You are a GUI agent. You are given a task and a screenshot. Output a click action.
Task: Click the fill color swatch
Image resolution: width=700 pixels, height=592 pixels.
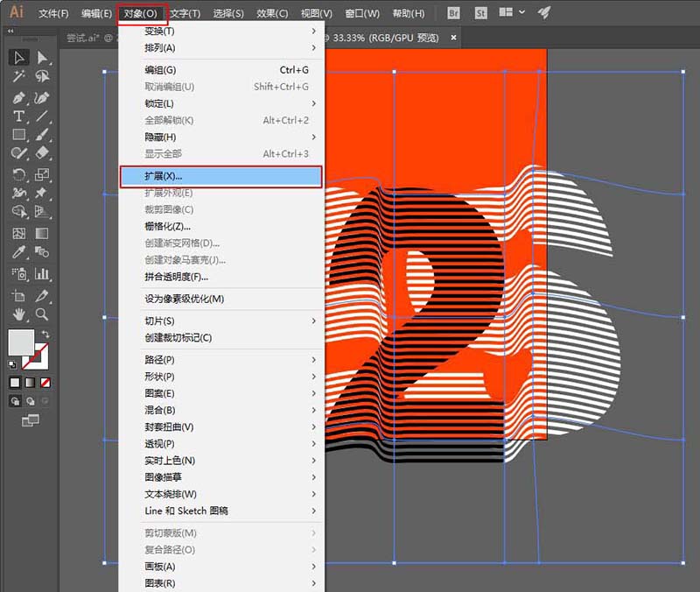20,342
